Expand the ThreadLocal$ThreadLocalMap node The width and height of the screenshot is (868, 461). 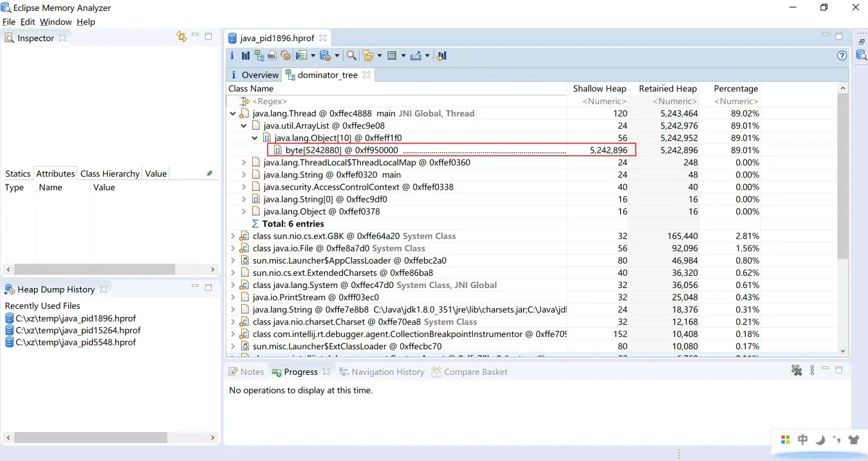click(244, 163)
